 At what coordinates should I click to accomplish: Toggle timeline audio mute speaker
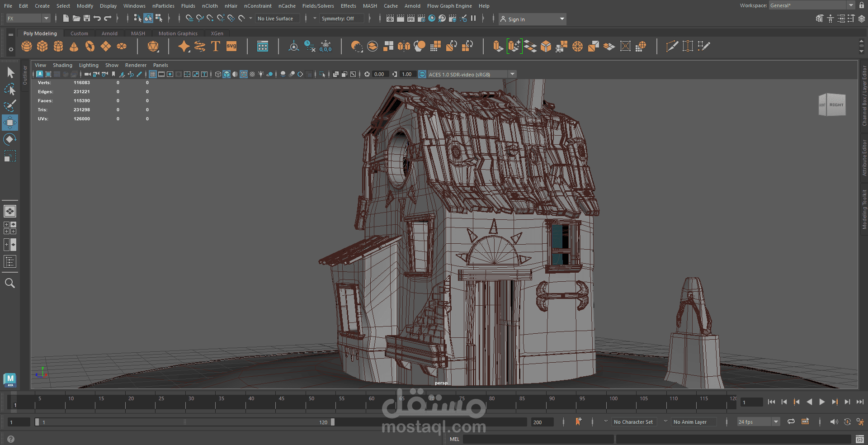(x=834, y=421)
